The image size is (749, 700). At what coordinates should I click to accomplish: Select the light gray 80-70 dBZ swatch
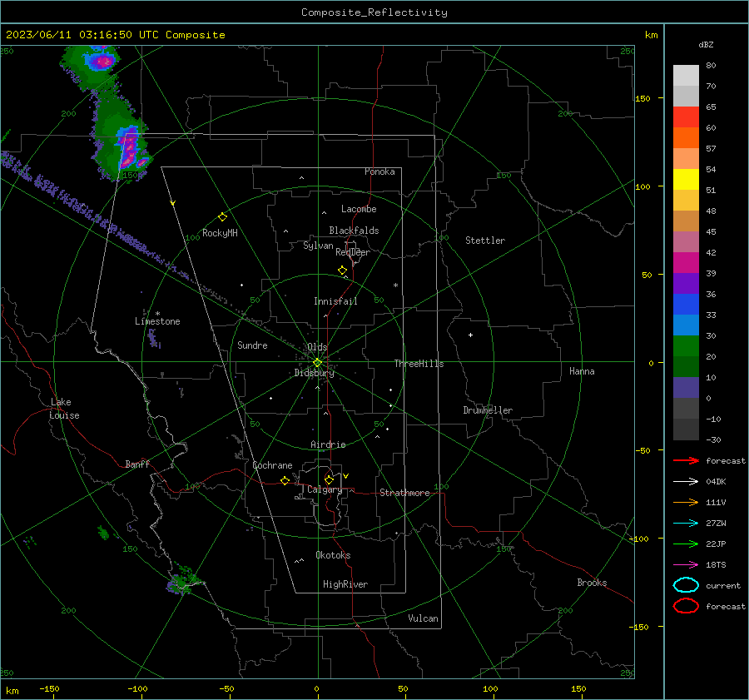pos(686,76)
